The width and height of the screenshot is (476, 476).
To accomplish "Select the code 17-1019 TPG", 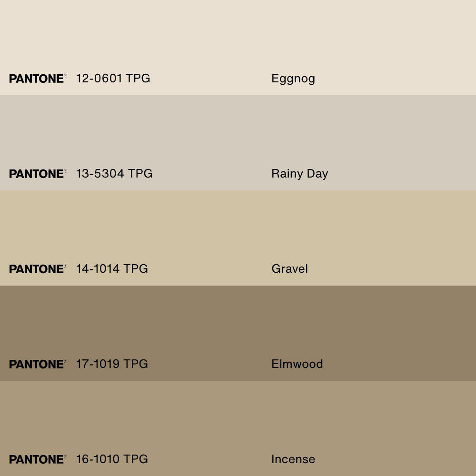I will (112, 364).
